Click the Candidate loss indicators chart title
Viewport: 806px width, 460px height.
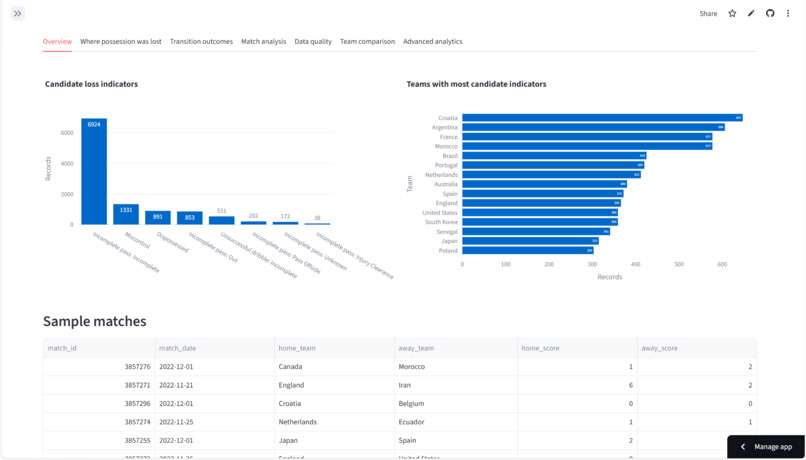tap(91, 84)
